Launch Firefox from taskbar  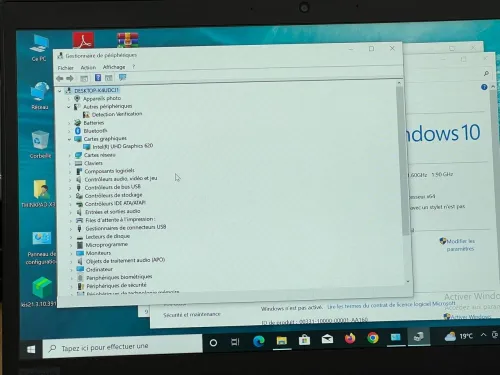[350, 338]
